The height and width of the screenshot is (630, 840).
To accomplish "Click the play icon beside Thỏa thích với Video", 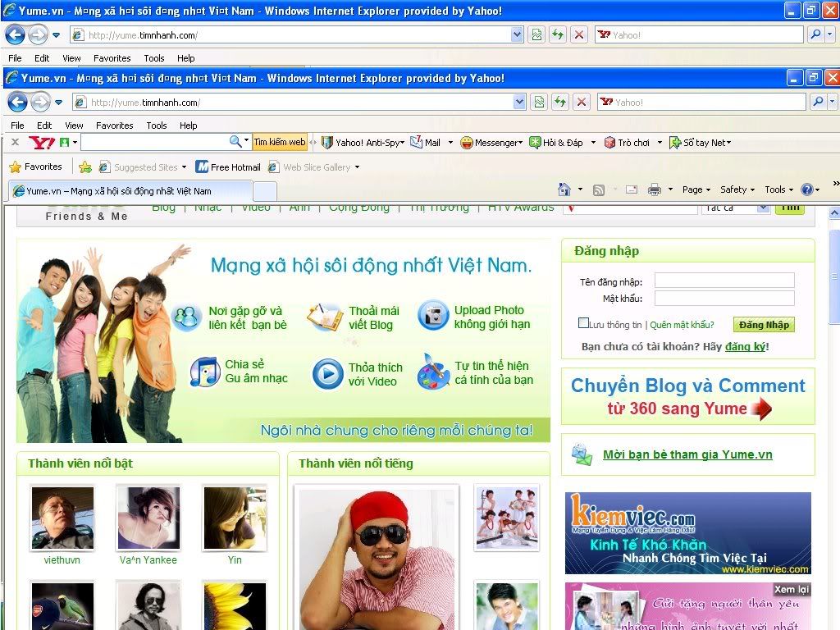I will point(327,373).
